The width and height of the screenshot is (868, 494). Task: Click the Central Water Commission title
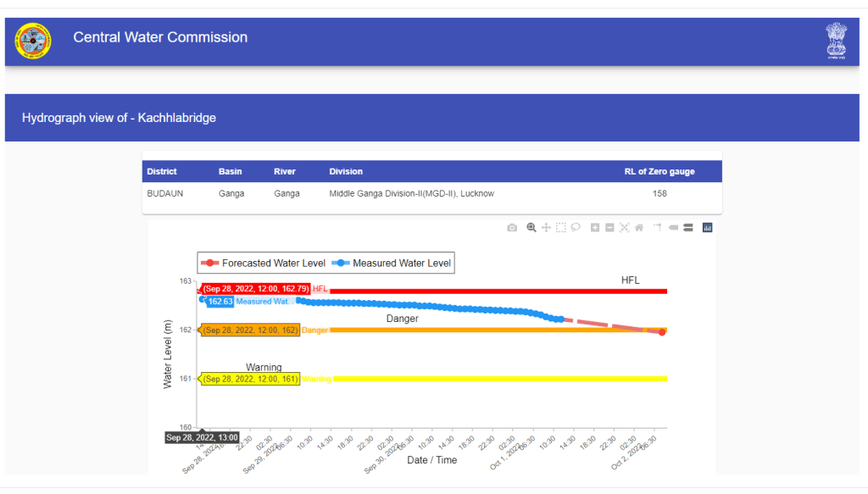(160, 37)
